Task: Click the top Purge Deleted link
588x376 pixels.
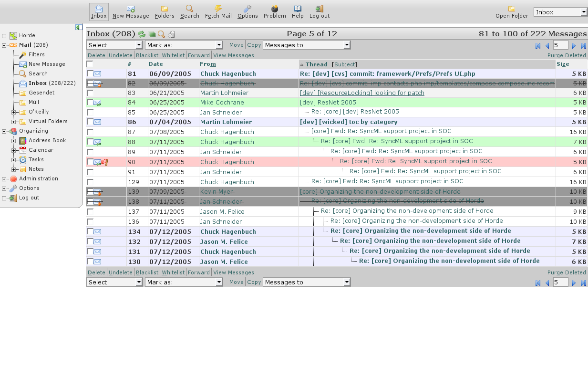Action: tap(567, 55)
